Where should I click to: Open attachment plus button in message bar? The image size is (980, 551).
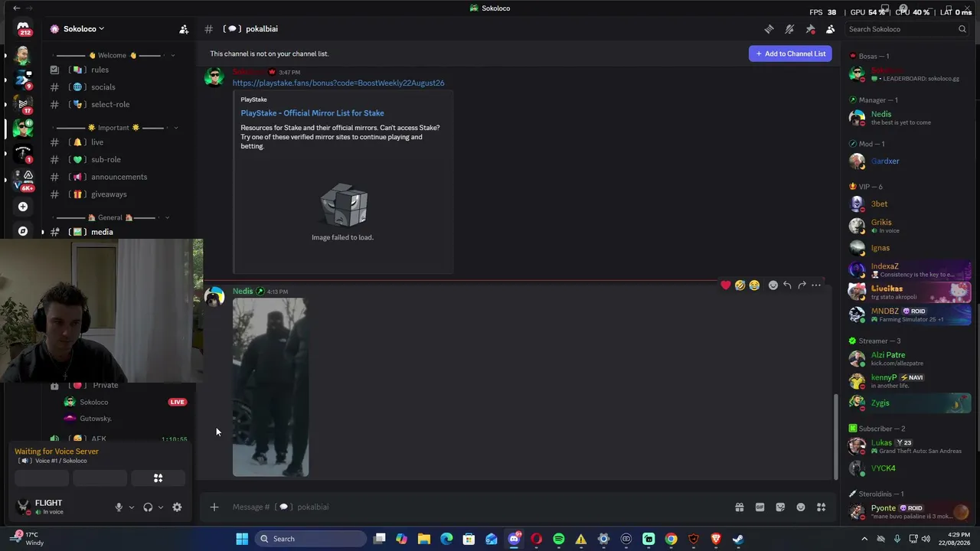214,507
